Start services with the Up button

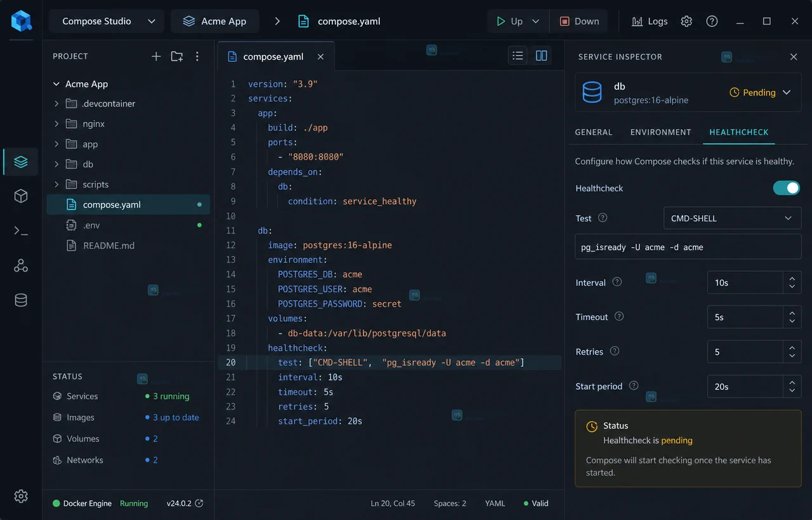point(509,21)
